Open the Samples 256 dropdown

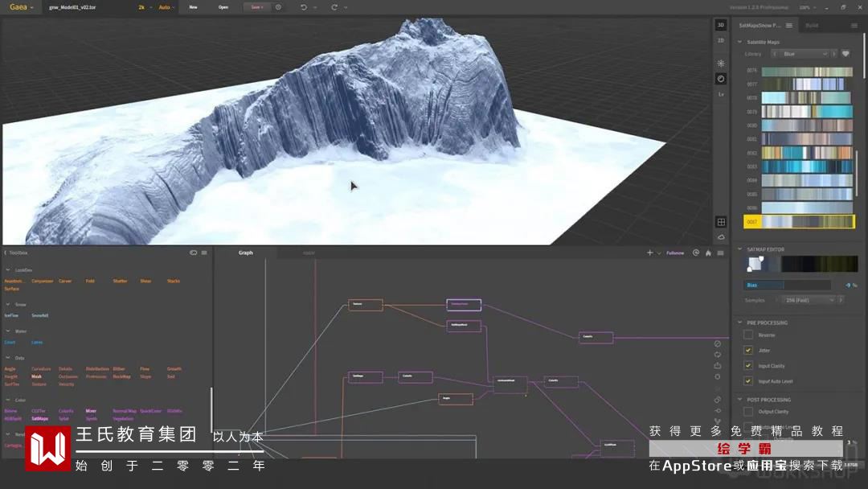coord(809,300)
